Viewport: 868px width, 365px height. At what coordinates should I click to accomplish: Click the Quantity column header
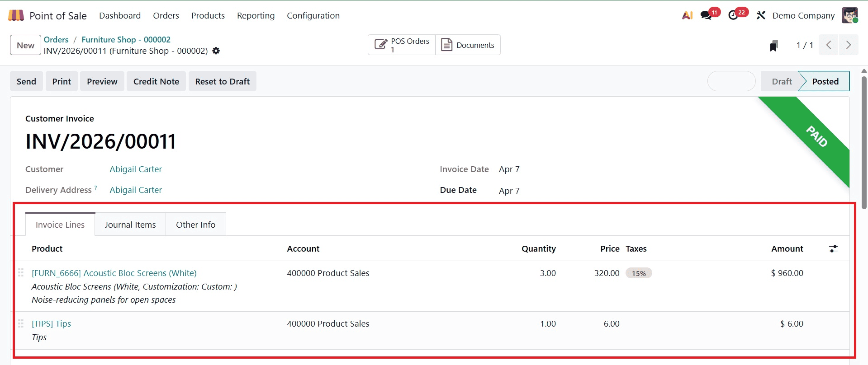tap(538, 248)
